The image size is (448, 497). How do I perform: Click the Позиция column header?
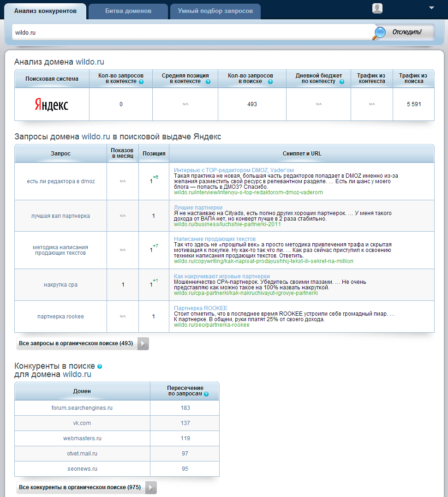coord(154,153)
